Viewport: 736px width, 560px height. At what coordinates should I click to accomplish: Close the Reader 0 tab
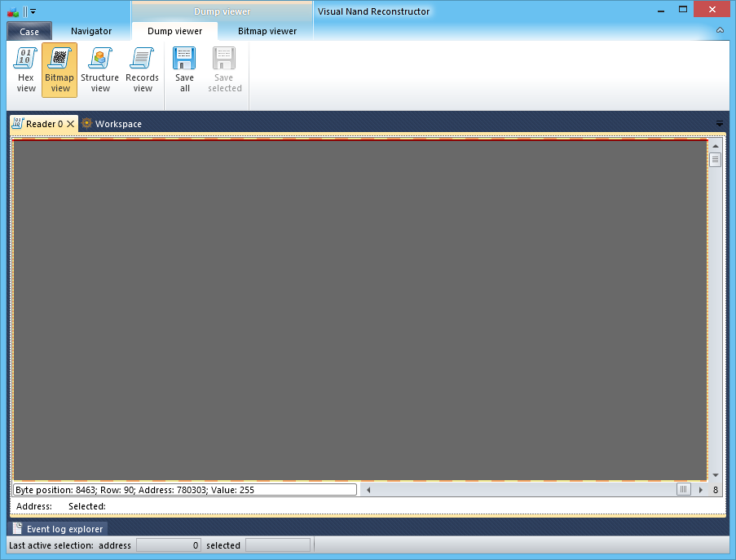[70, 124]
